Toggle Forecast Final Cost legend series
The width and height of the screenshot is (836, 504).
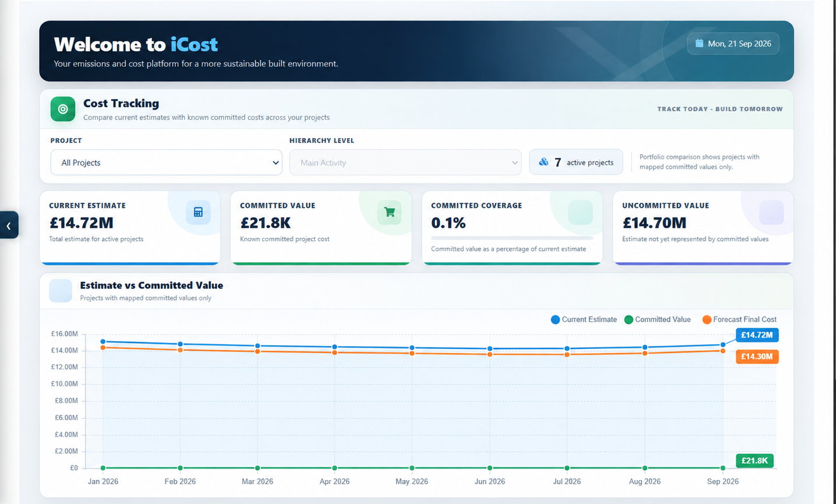point(739,319)
